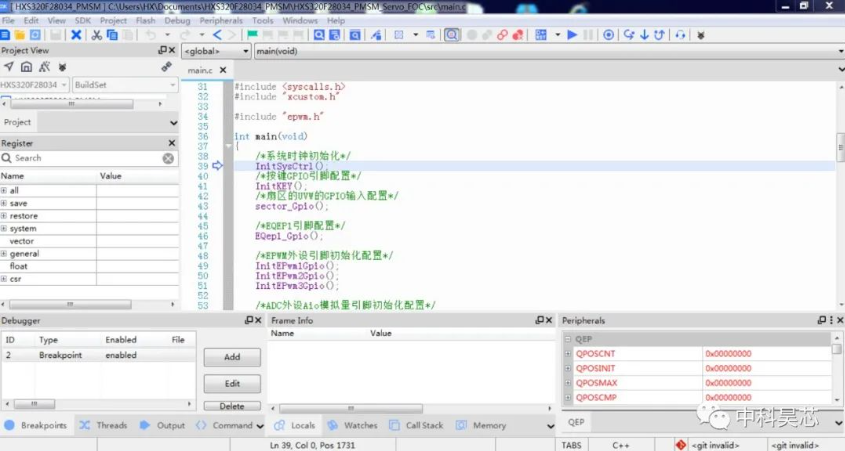Close the main.c editor tab

[x=223, y=71]
